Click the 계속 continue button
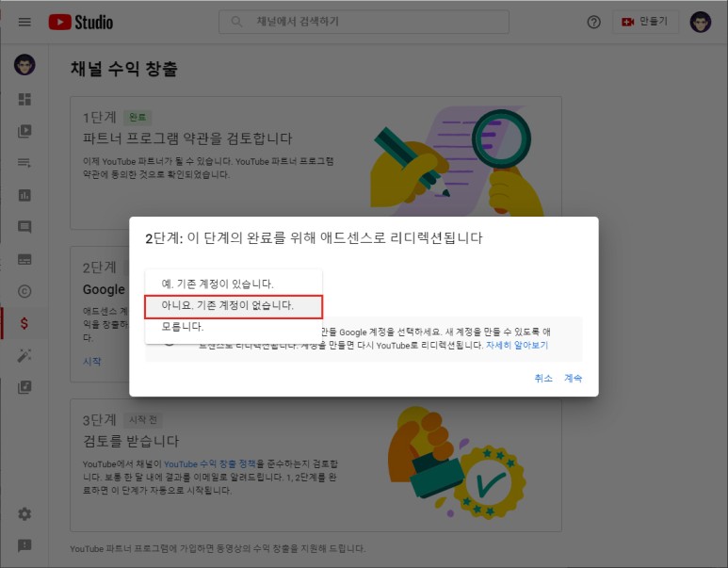Image resolution: width=728 pixels, height=568 pixels. point(573,378)
